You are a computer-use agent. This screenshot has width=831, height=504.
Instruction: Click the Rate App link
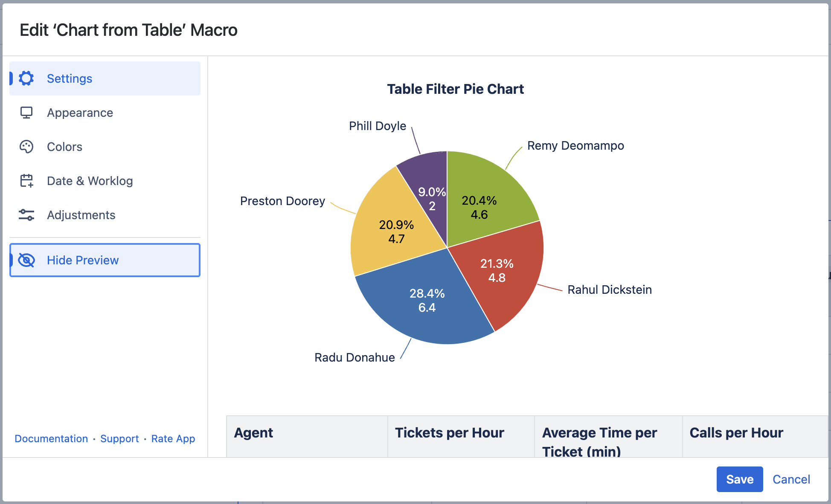(173, 439)
